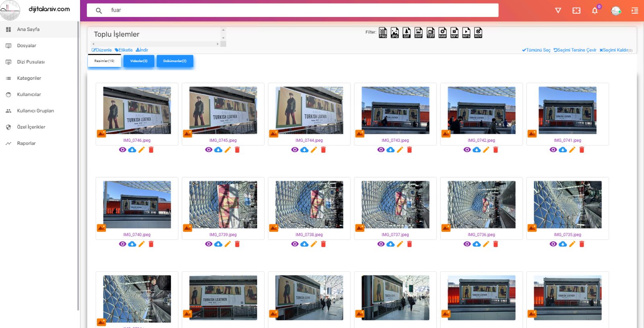This screenshot has width=644, height=328.
Task: Filter results by PNG file type
Action: point(383,33)
